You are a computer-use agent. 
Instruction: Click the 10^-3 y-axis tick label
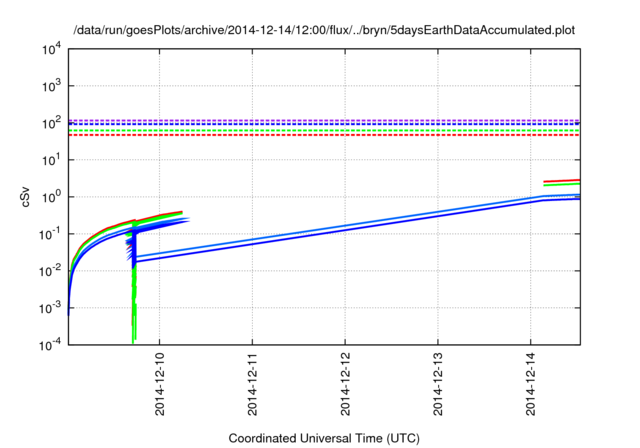[x=50, y=308]
